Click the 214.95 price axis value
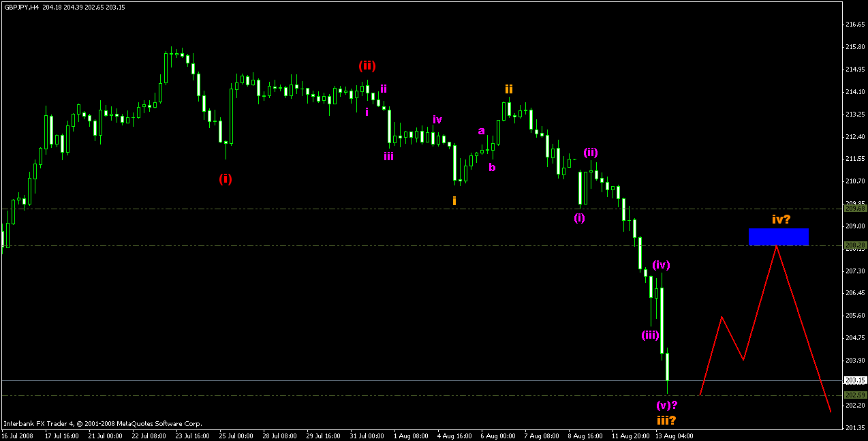Viewport: 868px width, 441px height. click(x=855, y=70)
